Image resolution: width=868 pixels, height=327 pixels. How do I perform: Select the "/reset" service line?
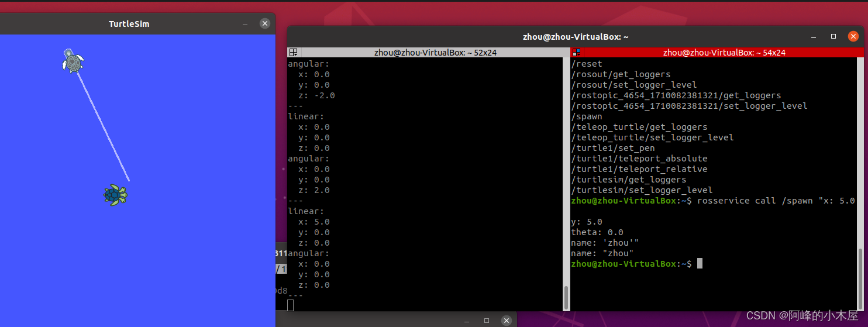tap(587, 64)
